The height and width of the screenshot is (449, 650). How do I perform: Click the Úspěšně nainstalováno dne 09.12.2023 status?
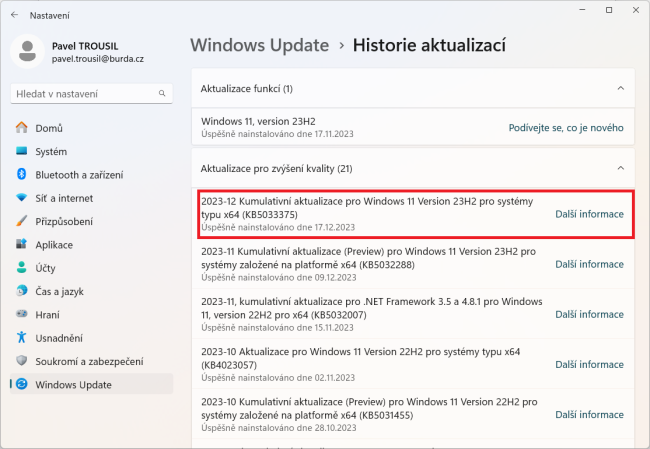[279, 277]
